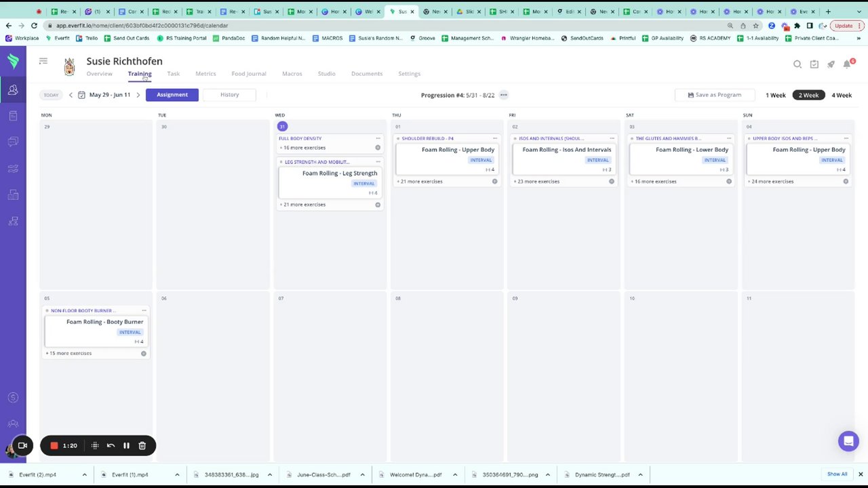Screen dimensions: 868x488
Task: Switch to the History view
Action: tap(229, 95)
